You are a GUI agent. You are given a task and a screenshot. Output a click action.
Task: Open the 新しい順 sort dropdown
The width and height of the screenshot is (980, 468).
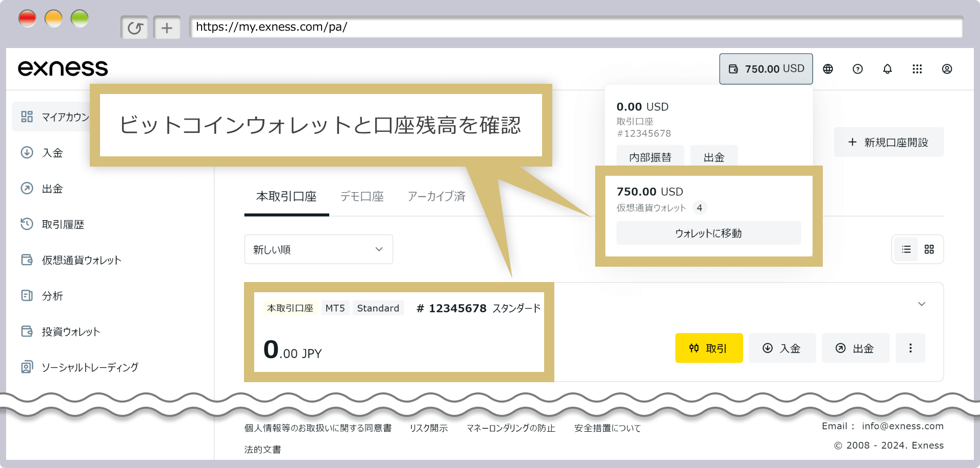click(318, 249)
